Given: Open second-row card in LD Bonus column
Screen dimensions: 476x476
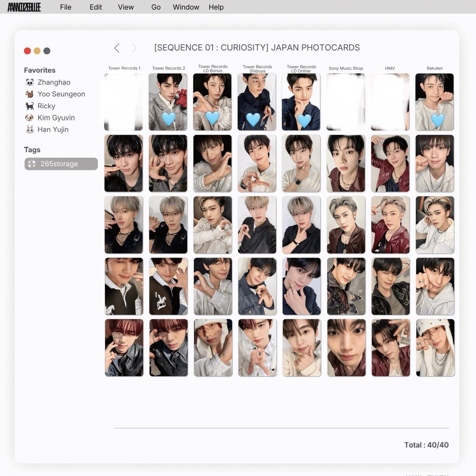Looking at the screenshot, I should click(212, 163).
